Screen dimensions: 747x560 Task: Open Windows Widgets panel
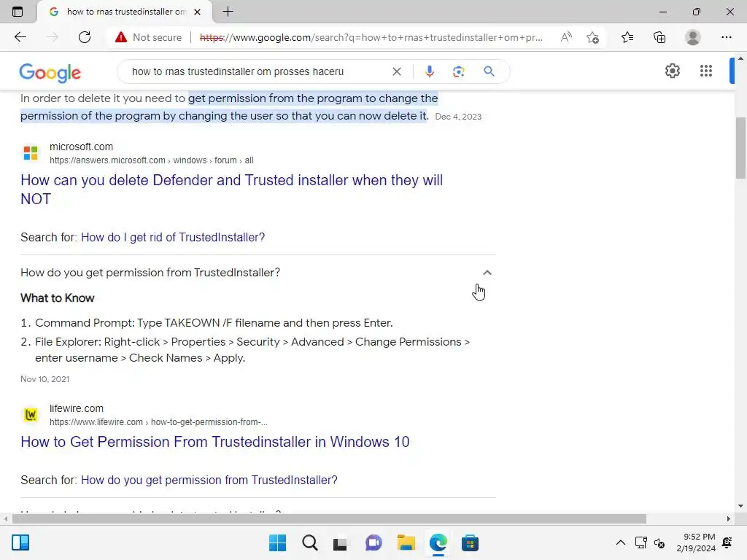(x=20, y=542)
